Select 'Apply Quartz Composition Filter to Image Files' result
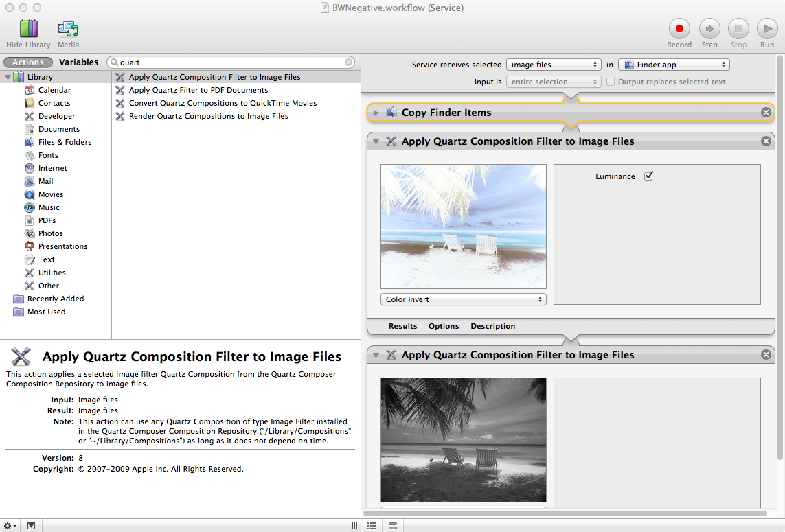Screen dimensions: 785x532 (x=236, y=77)
